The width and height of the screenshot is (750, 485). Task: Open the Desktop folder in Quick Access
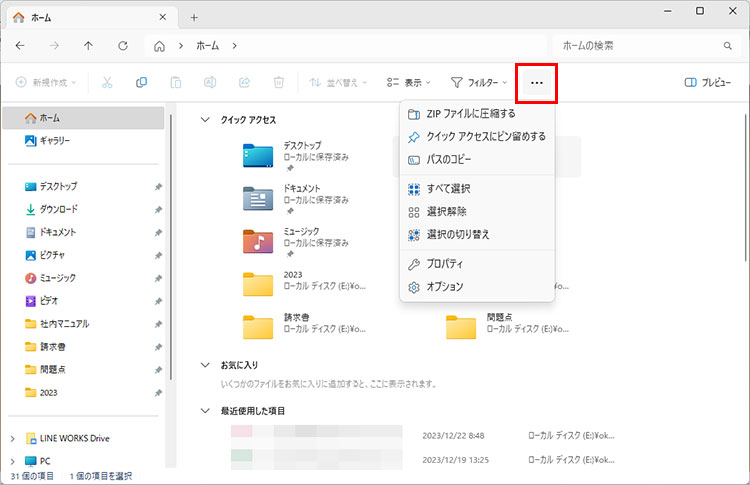click(x=258, y=156)
